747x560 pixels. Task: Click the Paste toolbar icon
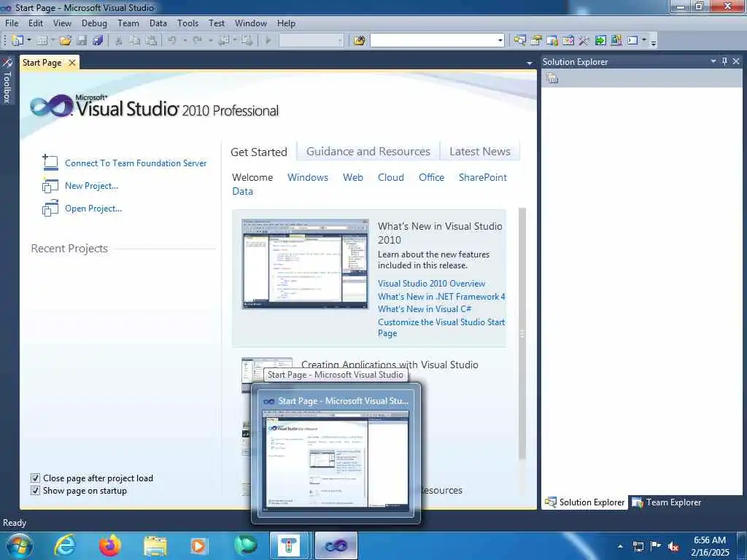coord(151,41)
